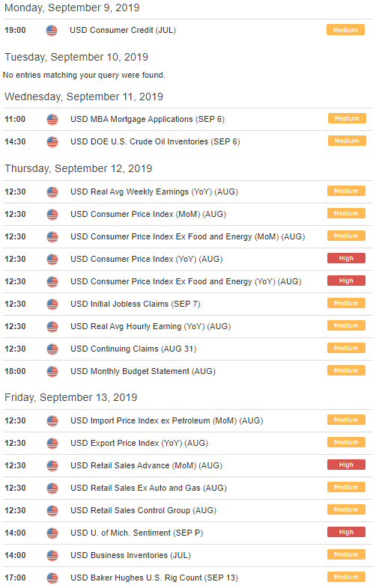Click flag icon next to MBA Mortgage Applications
The height and width of the screenshot is (588, 373).
pos(52,120)
